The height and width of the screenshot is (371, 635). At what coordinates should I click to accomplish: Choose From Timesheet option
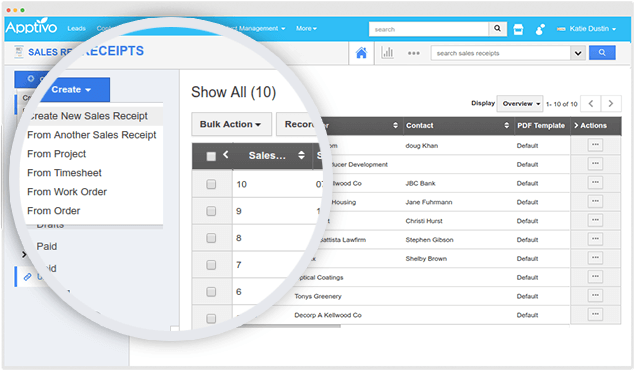[64, 173]
